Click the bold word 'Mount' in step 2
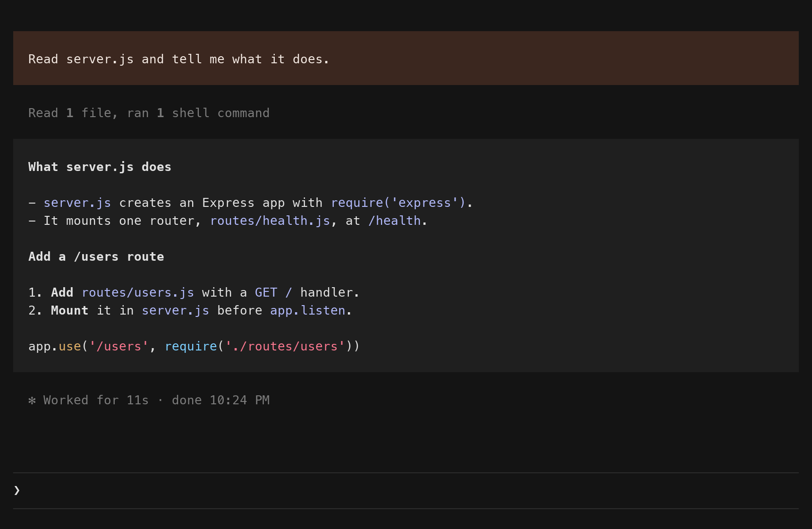The height and width of the screenshot is (529, 812). tap(69, 310)
